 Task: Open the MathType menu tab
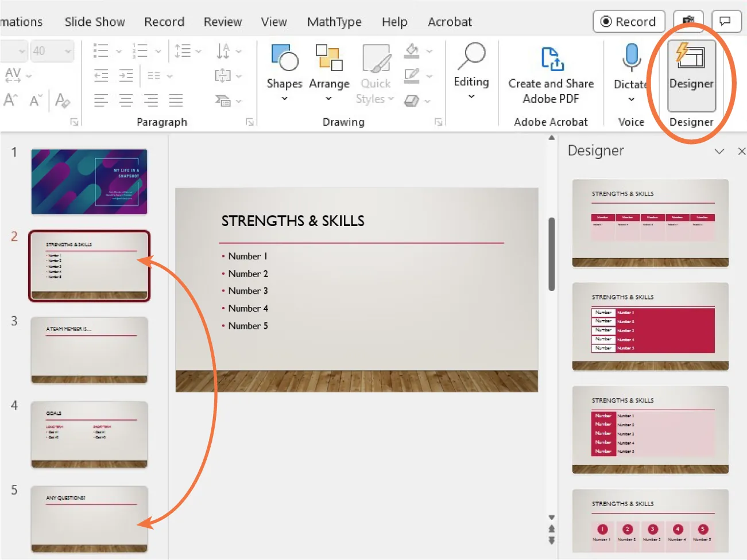334,22
